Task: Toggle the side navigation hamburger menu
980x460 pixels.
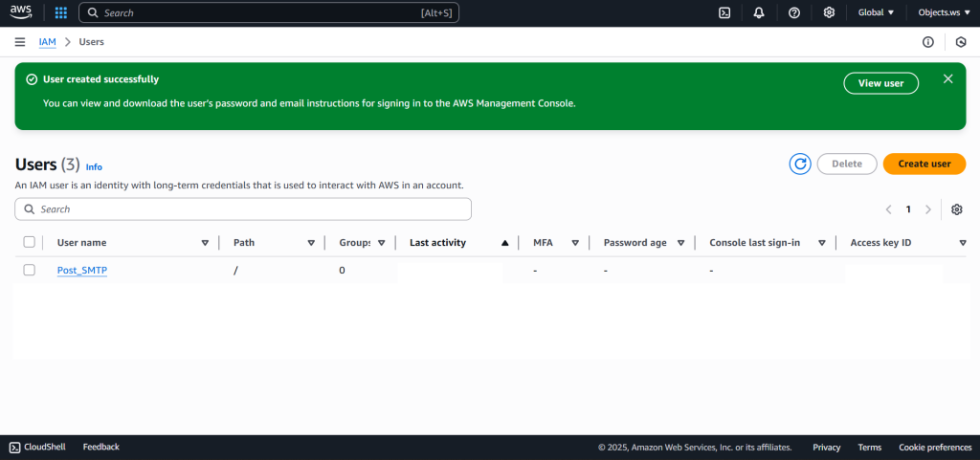Action: pyautogui.click(x=20, y=42)
